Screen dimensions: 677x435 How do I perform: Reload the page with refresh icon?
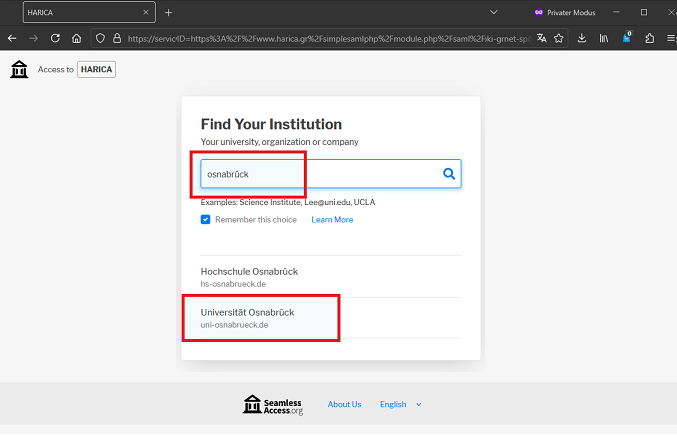55,38
